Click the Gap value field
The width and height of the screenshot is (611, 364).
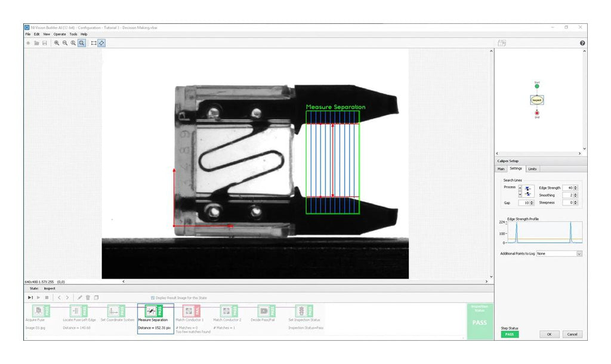524,203
